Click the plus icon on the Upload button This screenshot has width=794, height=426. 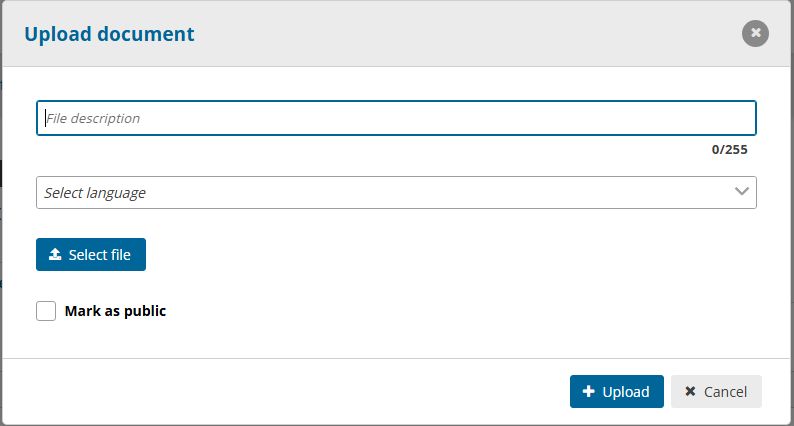pos(589,392)
